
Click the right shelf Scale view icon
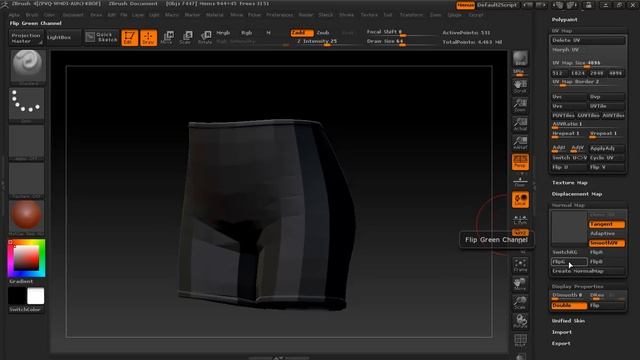click(x=520, y=303)
